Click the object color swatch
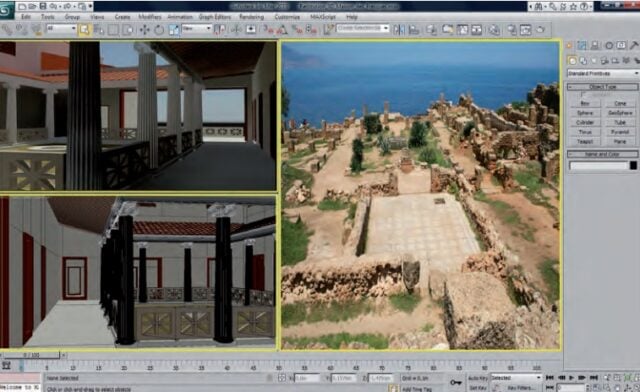 tap(633, 165)
